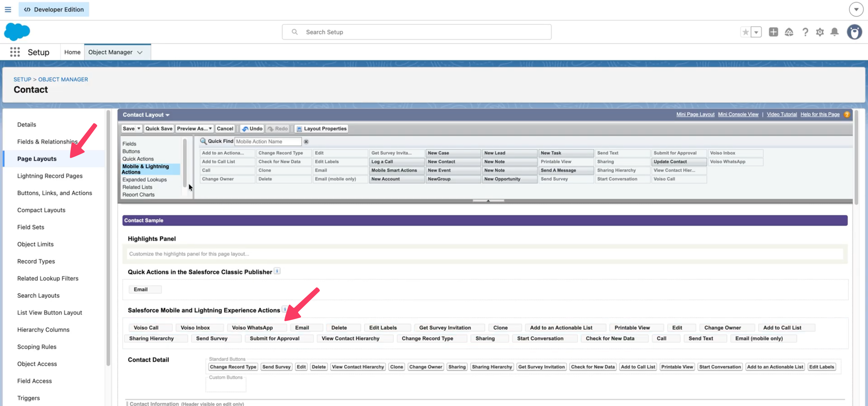The image size is (868, 406).
Task: Select Expanded Lookups in the palette list
Action: click(145, 179)
